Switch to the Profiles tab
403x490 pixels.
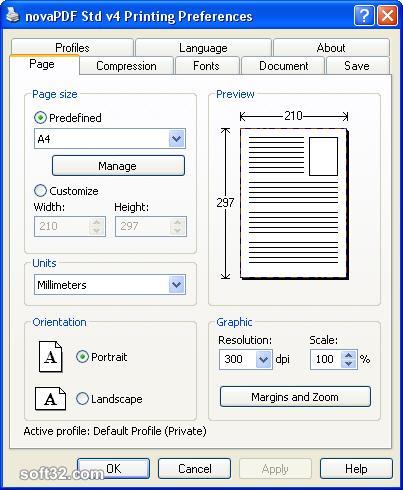[x=72, y=48]
